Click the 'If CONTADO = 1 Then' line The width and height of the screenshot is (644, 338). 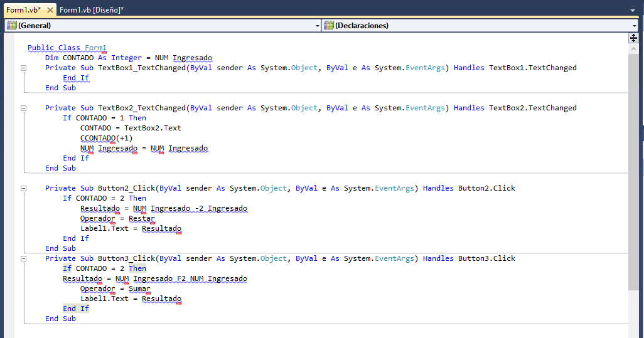104,118
